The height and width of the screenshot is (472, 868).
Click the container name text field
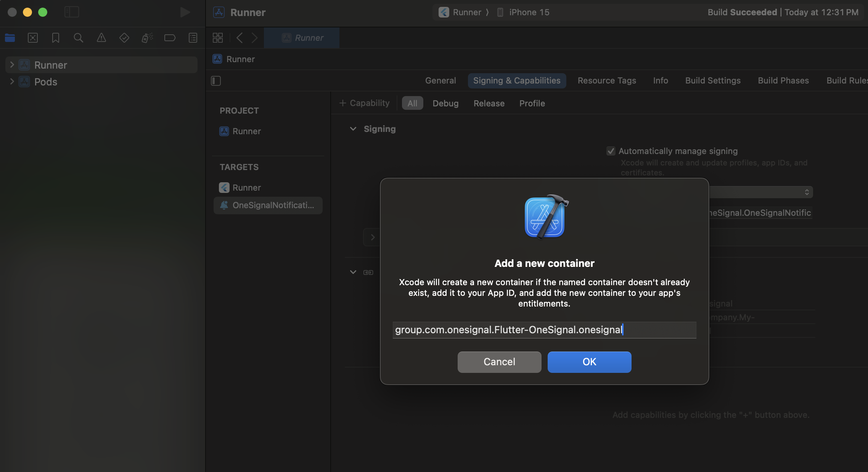(544, 330)
